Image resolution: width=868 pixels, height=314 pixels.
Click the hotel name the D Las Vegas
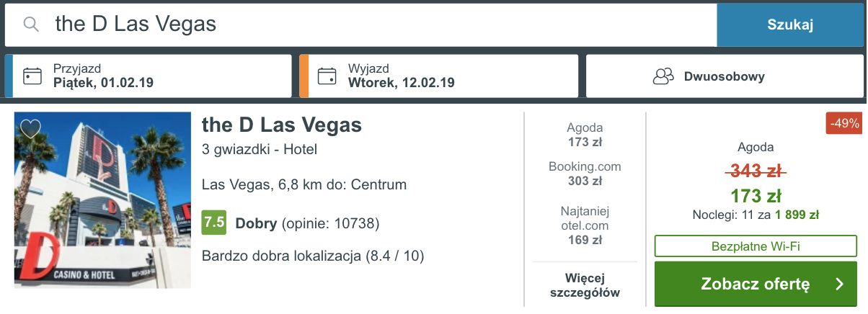[x=282, y=125]
